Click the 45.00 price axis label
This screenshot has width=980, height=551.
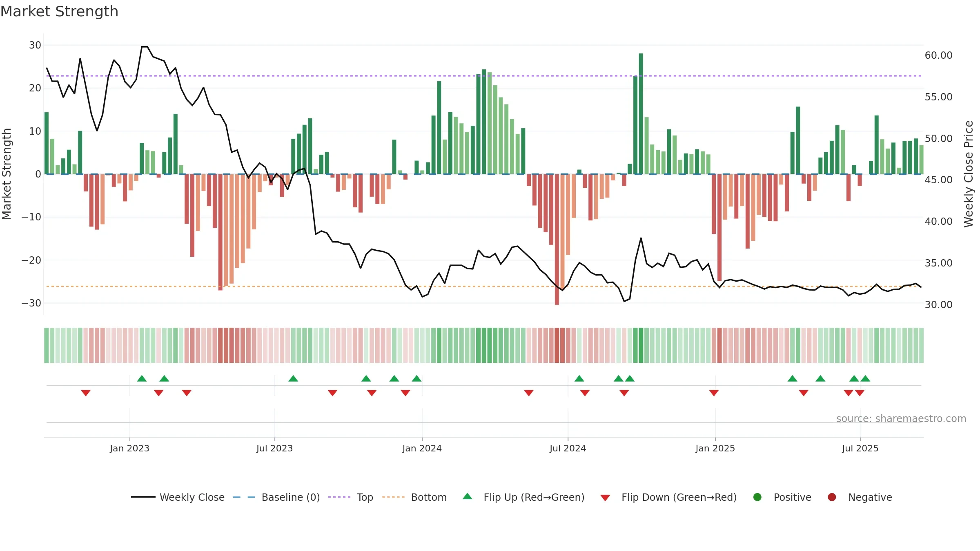(x=938, y=180)
